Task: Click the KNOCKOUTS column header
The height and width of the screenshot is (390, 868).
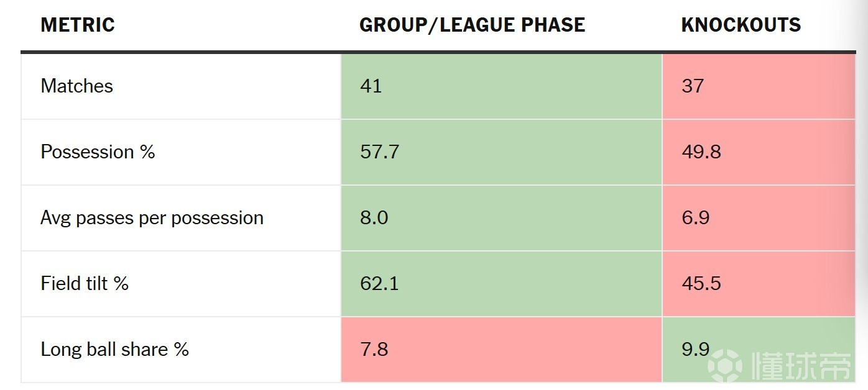Action: pos(741,25)
